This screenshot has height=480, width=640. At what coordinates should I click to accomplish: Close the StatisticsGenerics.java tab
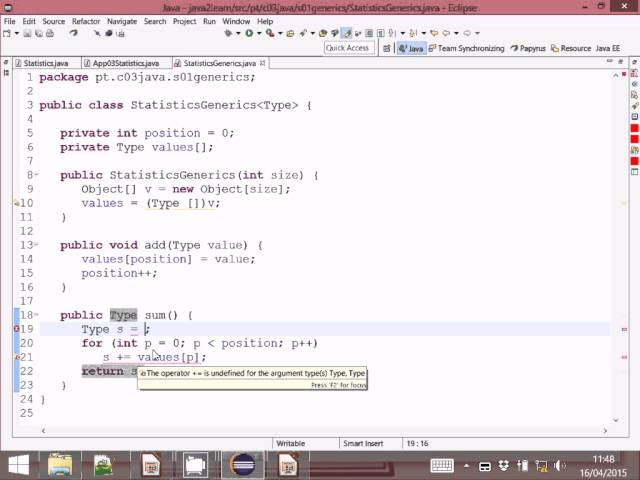[263, 63]
